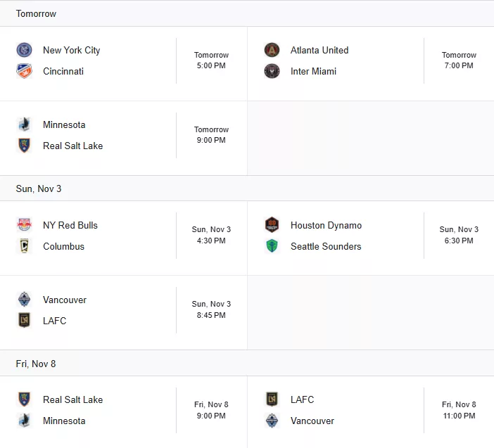Click the NY Red Bulls logo
494x448 pixels.
tap(24, 225)
